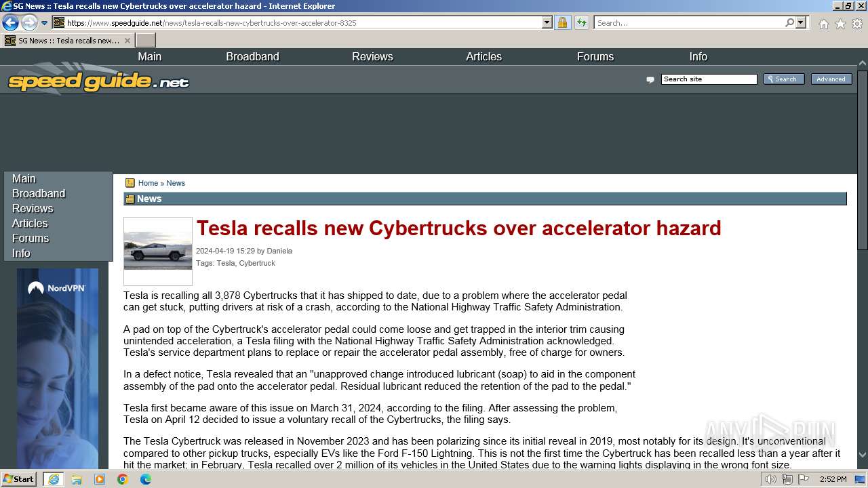Go forward using the browser Forward arrow

pos(28,22)
